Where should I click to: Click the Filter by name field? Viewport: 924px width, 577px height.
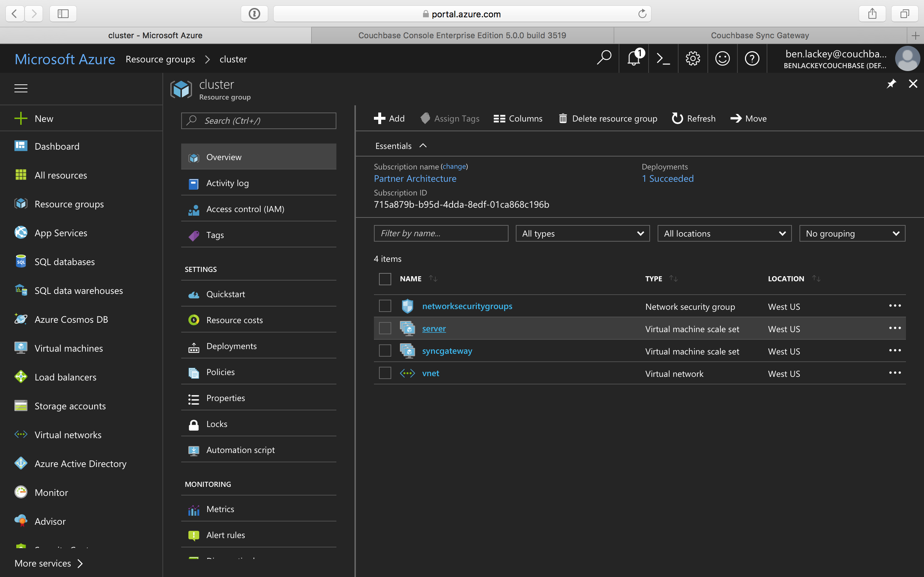(x=441, y=233)
